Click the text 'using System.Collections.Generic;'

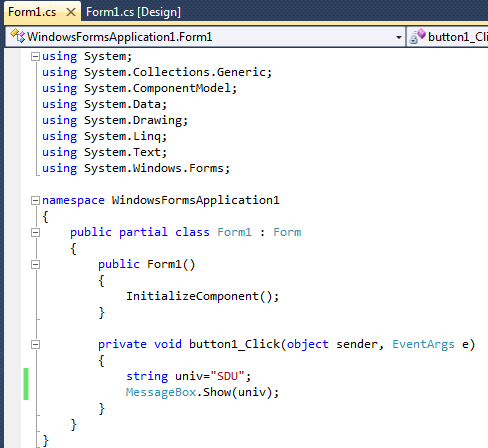[157, 72]
